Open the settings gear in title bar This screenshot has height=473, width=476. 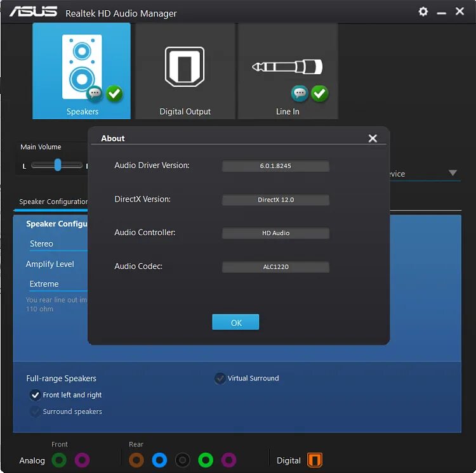pyautogui.click(x=423, y=12)
